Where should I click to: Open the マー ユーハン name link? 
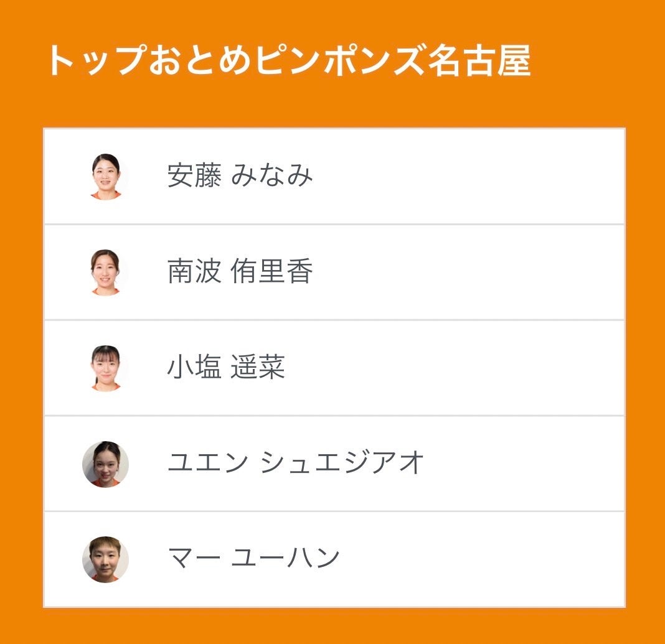(x=253, y=557)
